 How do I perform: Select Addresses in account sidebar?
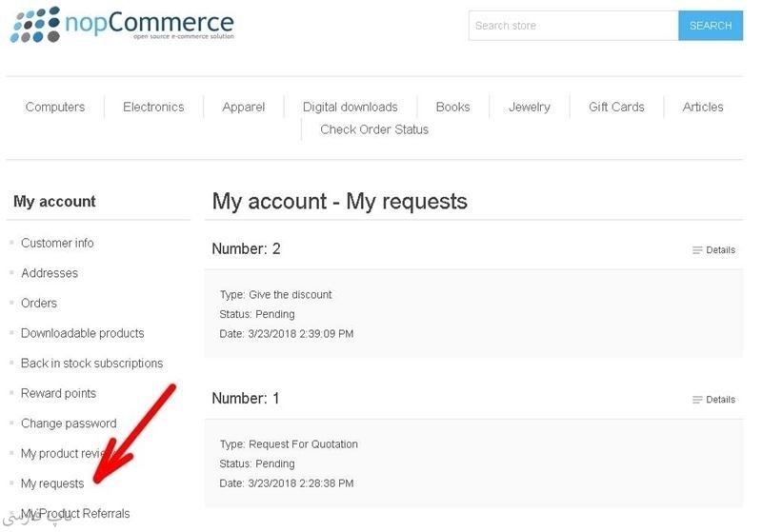pyautogui.click(x=50, y=273)
